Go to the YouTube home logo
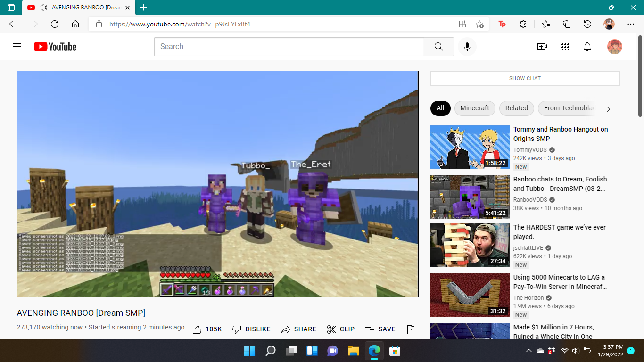This screenshot has height=362, width=644. (x=55, y=47)
